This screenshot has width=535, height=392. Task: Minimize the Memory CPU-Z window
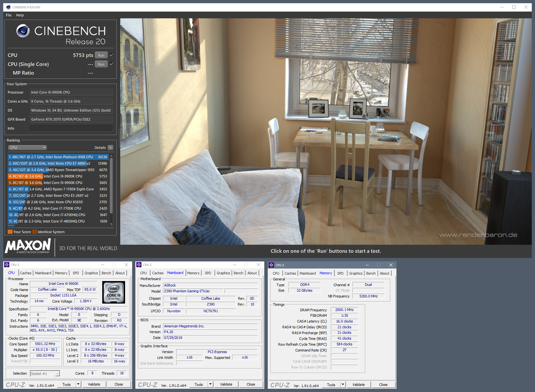(x=367, y=265)
